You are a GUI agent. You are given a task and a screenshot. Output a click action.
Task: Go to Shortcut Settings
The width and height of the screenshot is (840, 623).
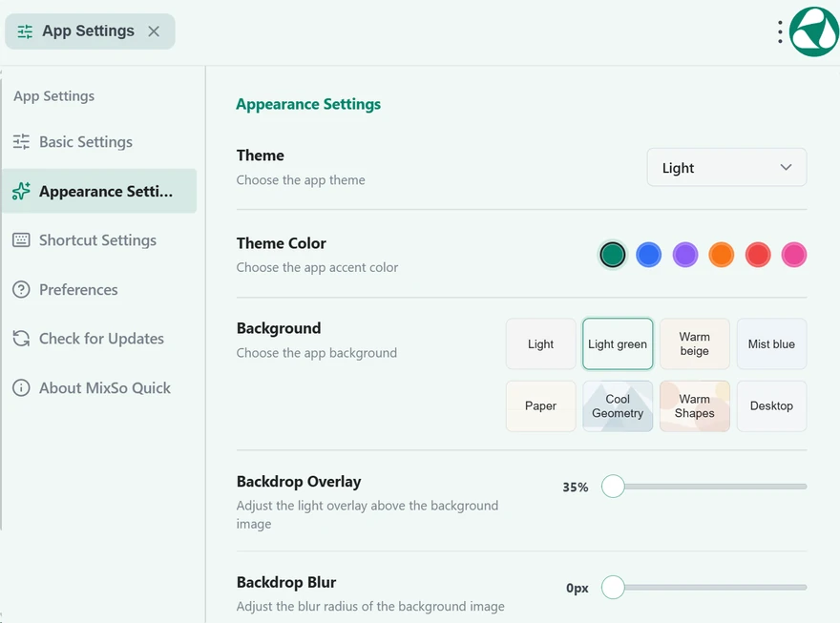[x=99, y=240]
